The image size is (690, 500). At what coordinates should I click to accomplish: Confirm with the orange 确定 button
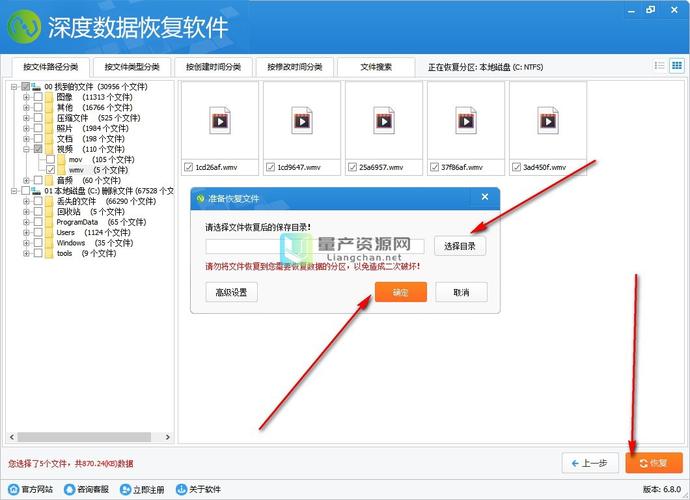401,292
